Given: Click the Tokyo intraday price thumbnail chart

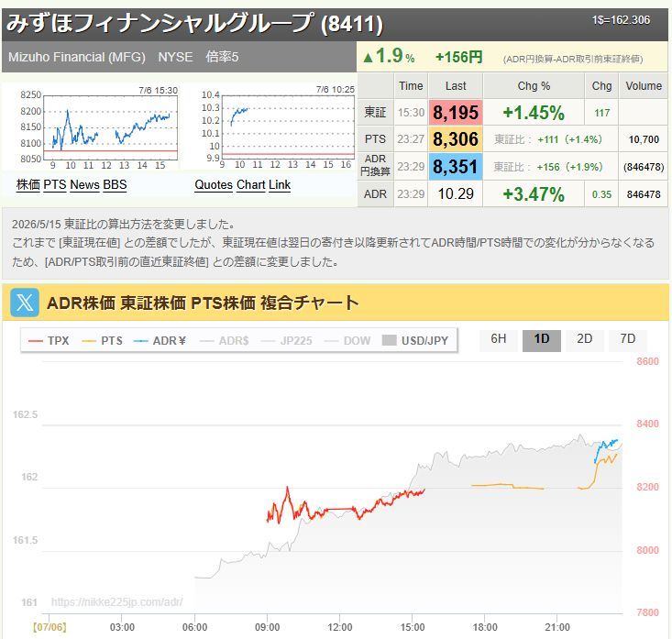Looking at the screenshot, I should click(98, 127).
